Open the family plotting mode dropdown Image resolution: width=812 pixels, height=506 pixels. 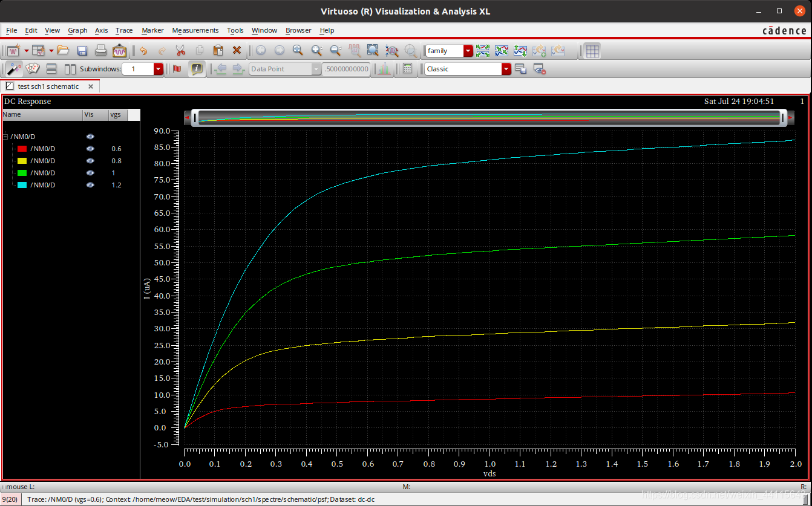pyautogui.click(x=468, y=51)
